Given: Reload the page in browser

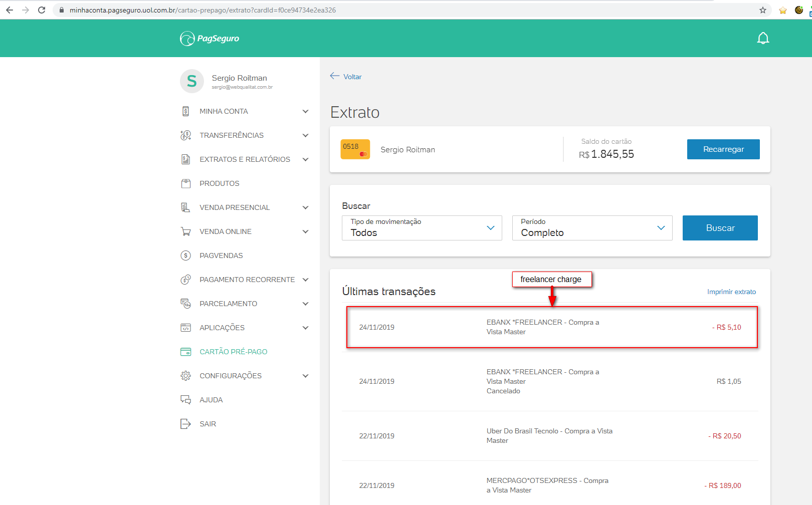Looking at the screenshot, I should (42, 10).
